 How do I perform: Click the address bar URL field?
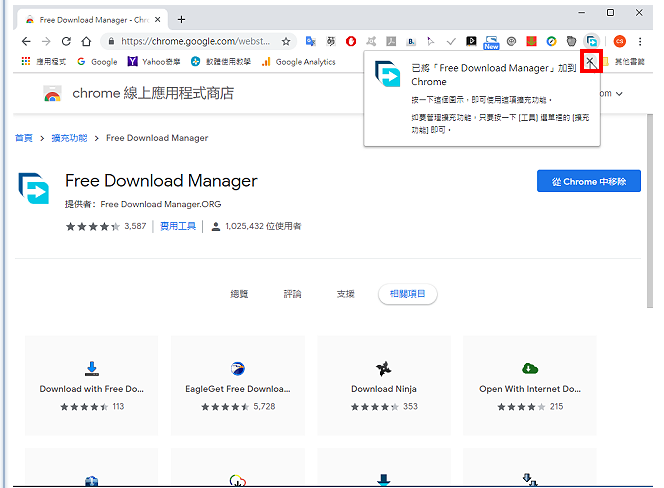(x=195, y=41)
